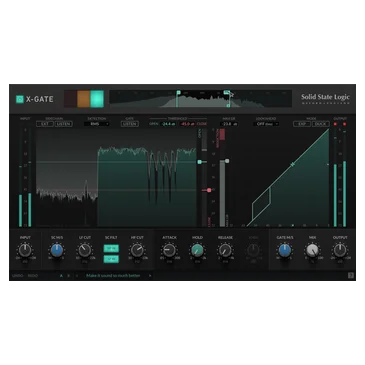Select preset slot A
Image resolution: width=365 pixels, height=365 pixels.
[x=61, y=276]
